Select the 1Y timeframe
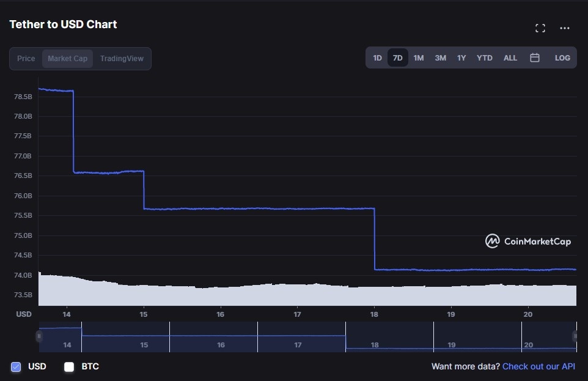Screen dimensions: 588x381 (x=461, y=57)
